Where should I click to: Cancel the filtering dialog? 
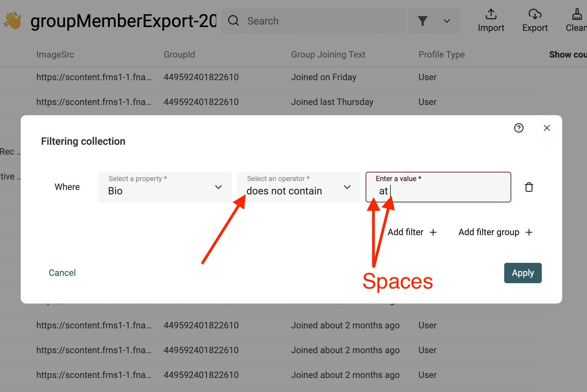click(x=62, y=273)
